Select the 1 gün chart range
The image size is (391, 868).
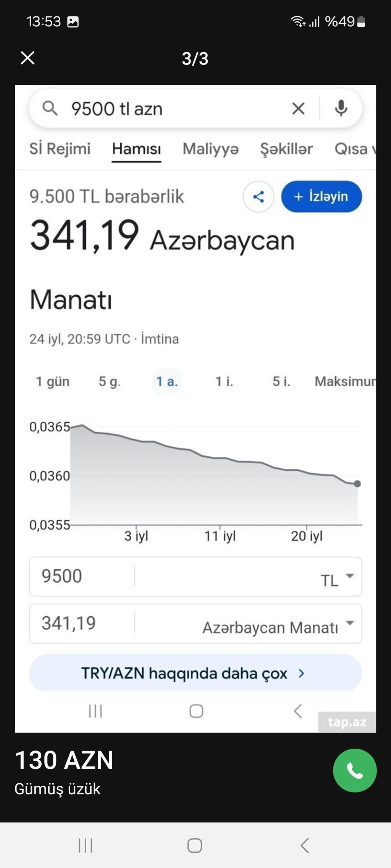[53, 381]
